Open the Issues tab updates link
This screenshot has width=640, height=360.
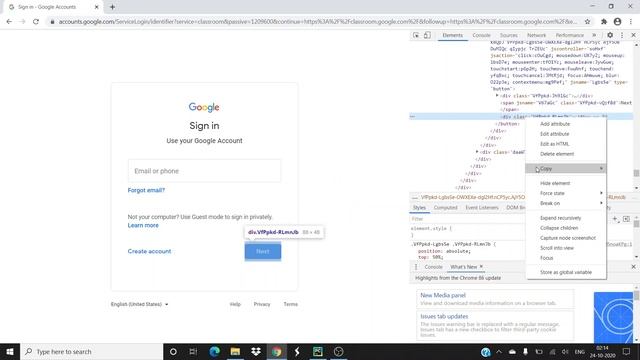point(444,316)
